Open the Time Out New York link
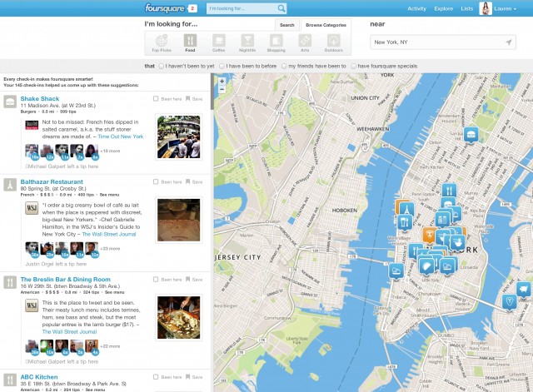This screenshot has width=533, height=392. point(121,136)
